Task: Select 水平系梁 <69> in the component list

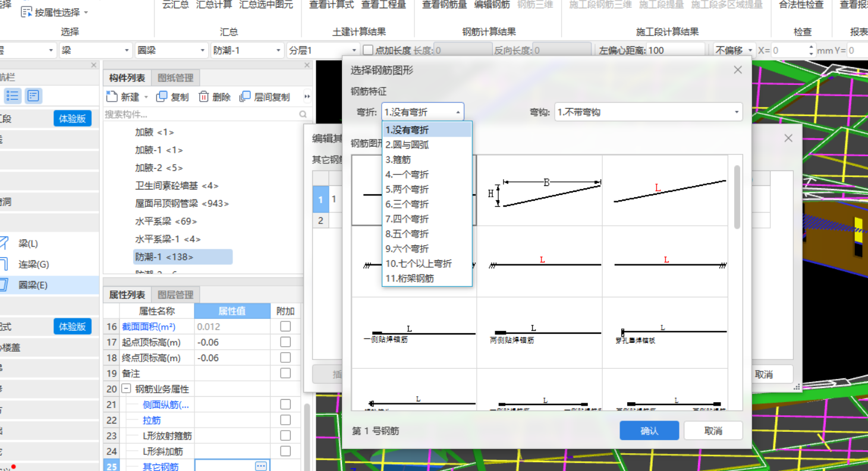Action: point(166,221)
